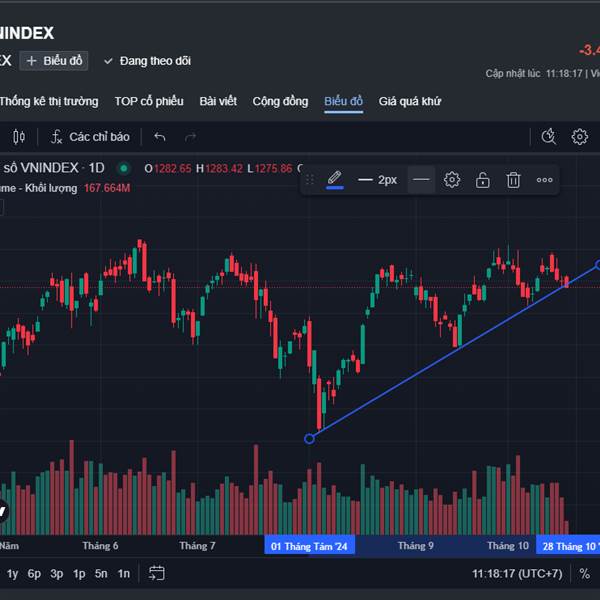Open the TOP cổ phiếu tab
The image size is (600, 600).
coord(149,101)
